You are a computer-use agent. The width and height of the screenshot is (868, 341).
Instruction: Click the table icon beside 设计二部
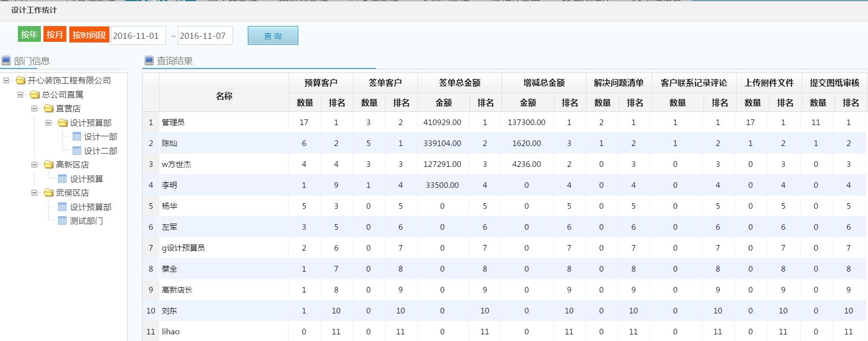[77, 151]
